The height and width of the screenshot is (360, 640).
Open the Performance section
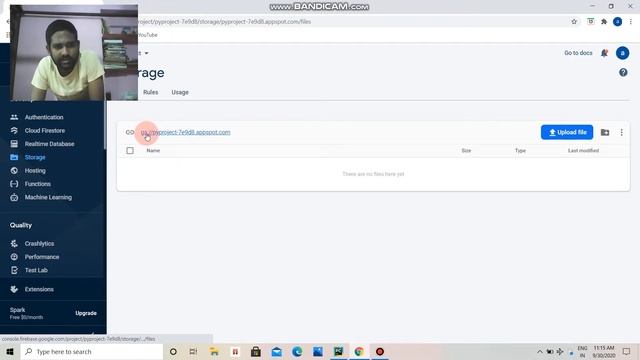(x=42, y=257)
